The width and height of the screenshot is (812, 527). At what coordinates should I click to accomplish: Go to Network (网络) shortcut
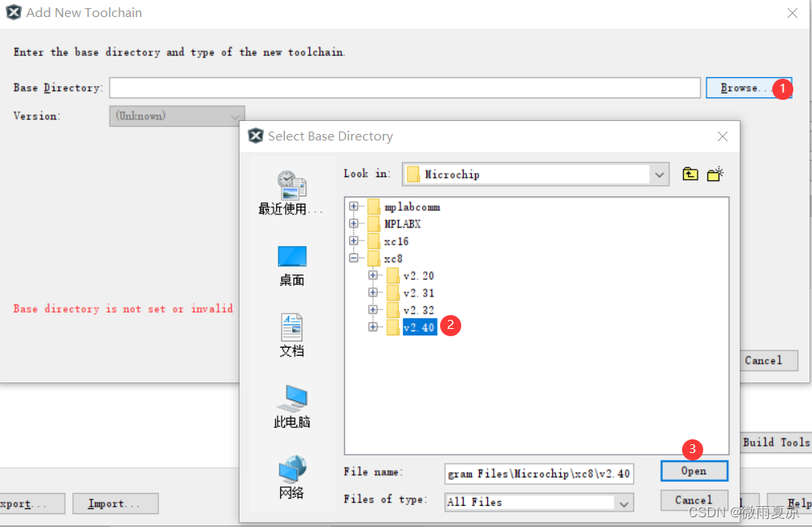click(292, 477)
